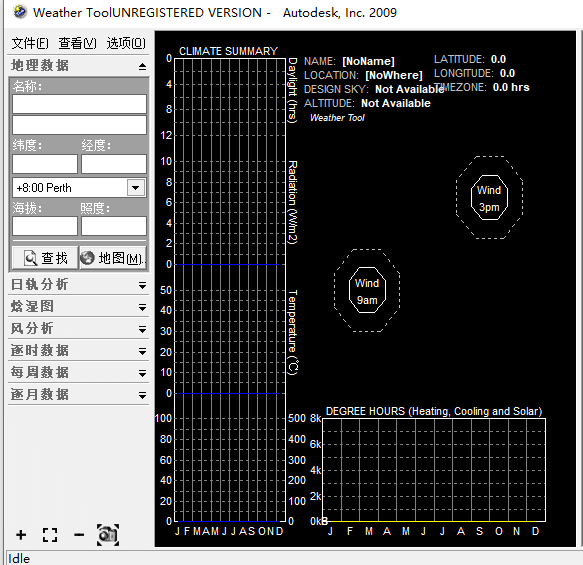Click the fit-to-view brackets icon
The height and width of the screenshot is (565, 583).
50,535
